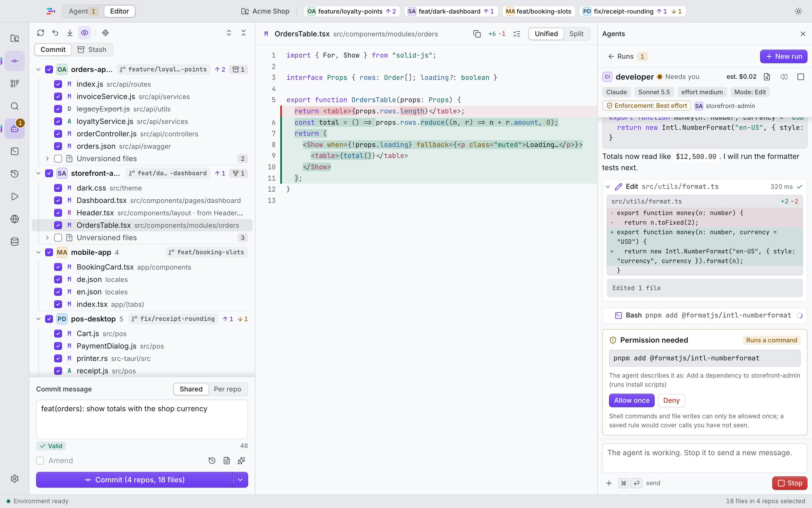Click in the commit message text field
812x508 pixels.
[x=142, y=419]
